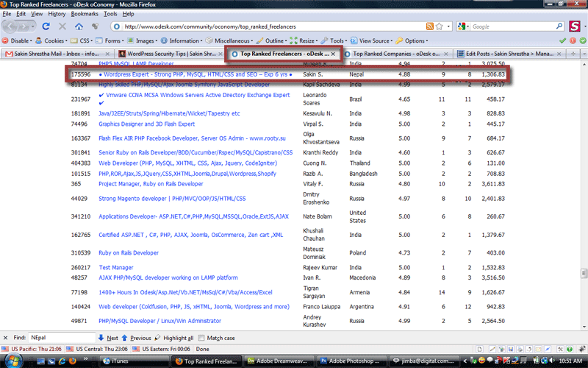
Task: Open the Senior Ruby on Rails Developer link
Action: pyautogui.click(x=194, y=153)
